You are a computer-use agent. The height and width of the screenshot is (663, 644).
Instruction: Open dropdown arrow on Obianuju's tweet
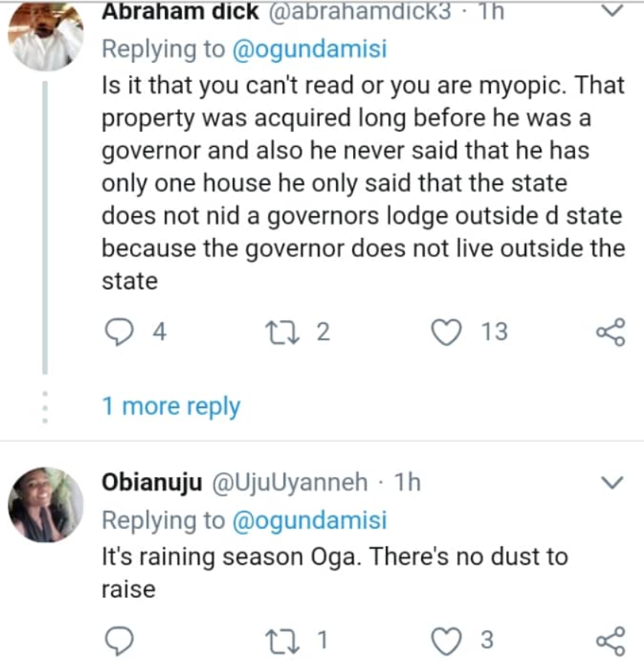coord(613,482)
